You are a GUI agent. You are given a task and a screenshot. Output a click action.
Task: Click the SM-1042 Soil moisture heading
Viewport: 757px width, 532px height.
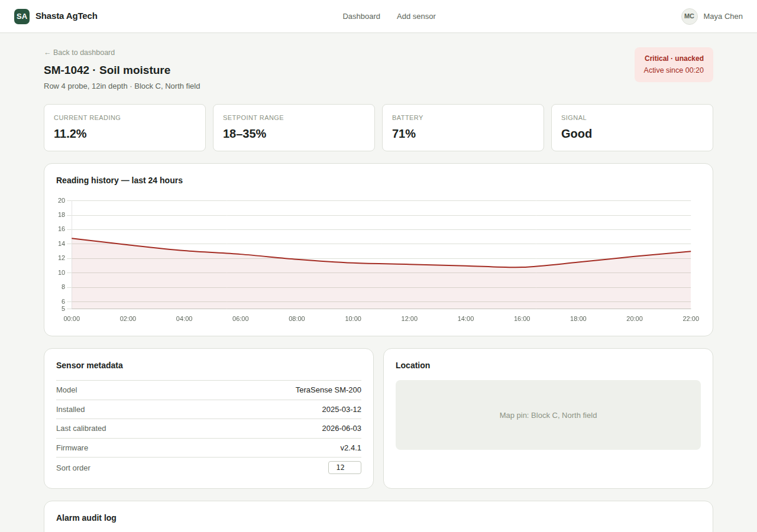pos(107,70)
